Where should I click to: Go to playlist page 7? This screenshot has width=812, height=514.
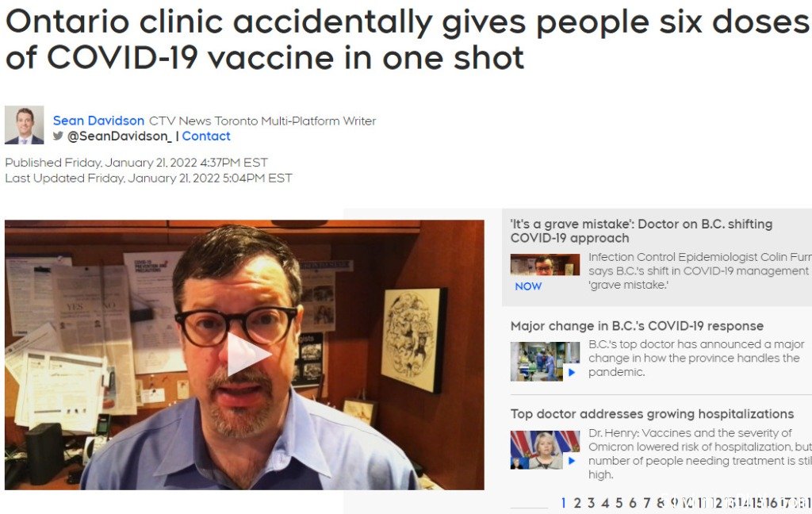(647, 503)
